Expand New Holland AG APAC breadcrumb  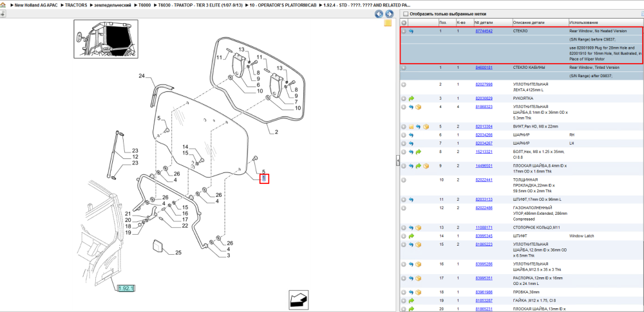(x=36, y=5)
